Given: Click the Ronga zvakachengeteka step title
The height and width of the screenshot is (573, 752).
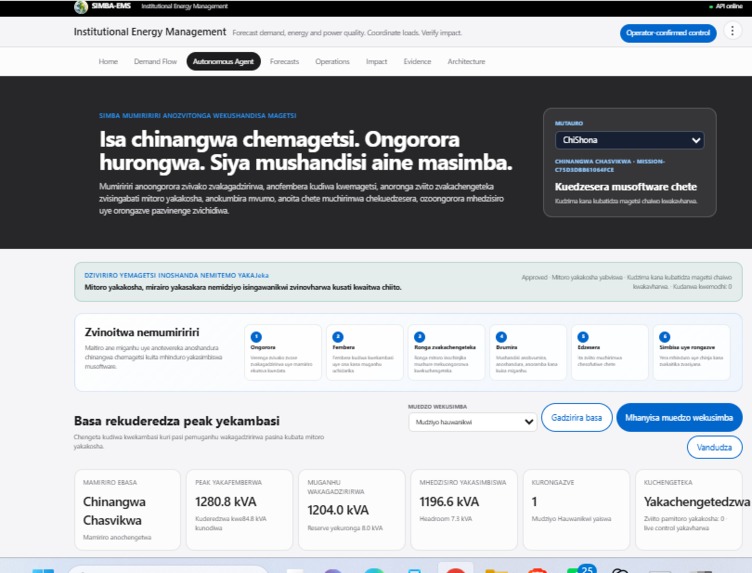Looking at the screenshot, I should point(445,347).
